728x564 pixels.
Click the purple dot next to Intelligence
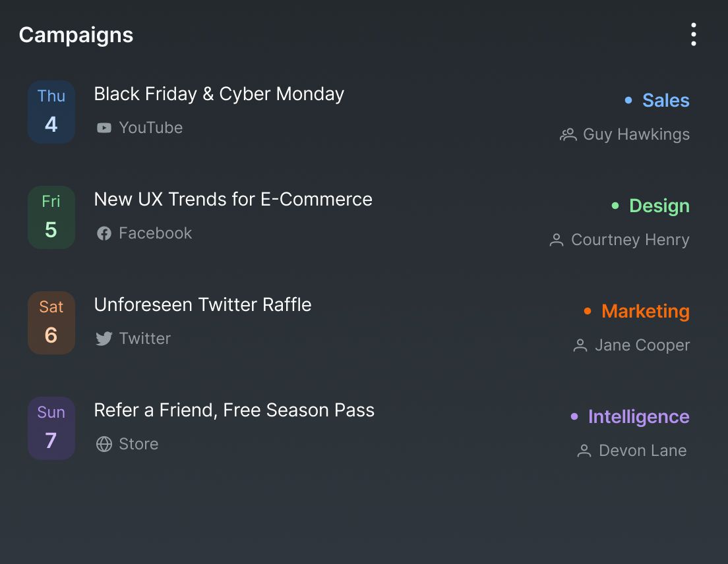(574, 416)
